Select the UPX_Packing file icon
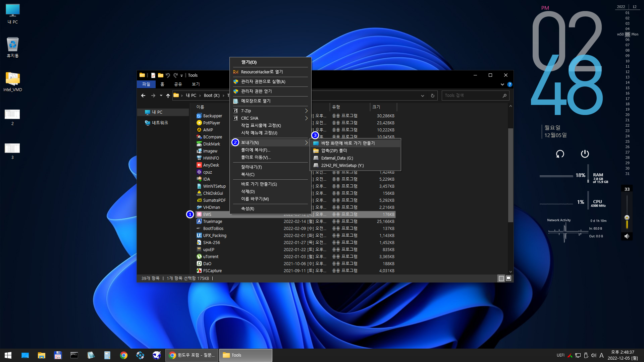This screenshot has width=644, height=362. tap(199, 236)
